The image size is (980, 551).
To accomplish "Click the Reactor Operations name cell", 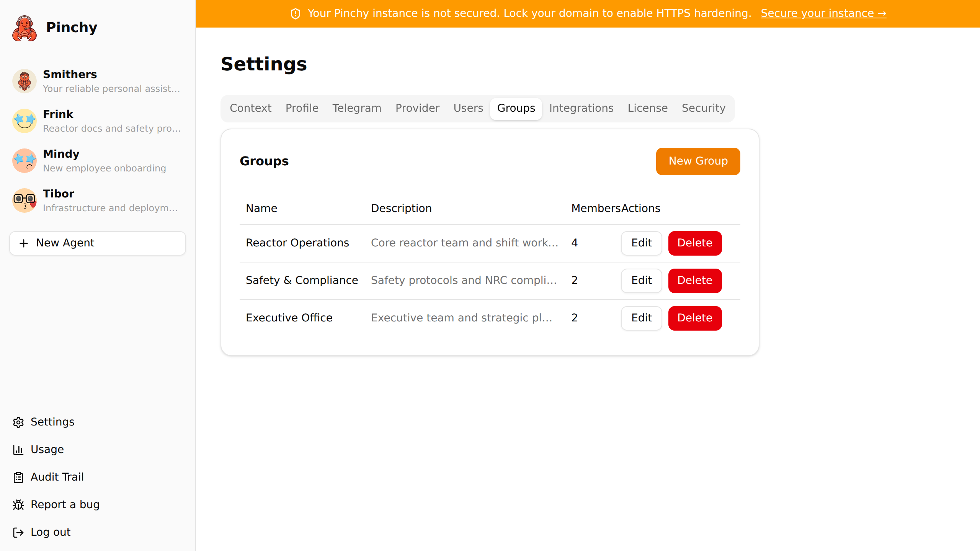I will (x=297, y=243).
